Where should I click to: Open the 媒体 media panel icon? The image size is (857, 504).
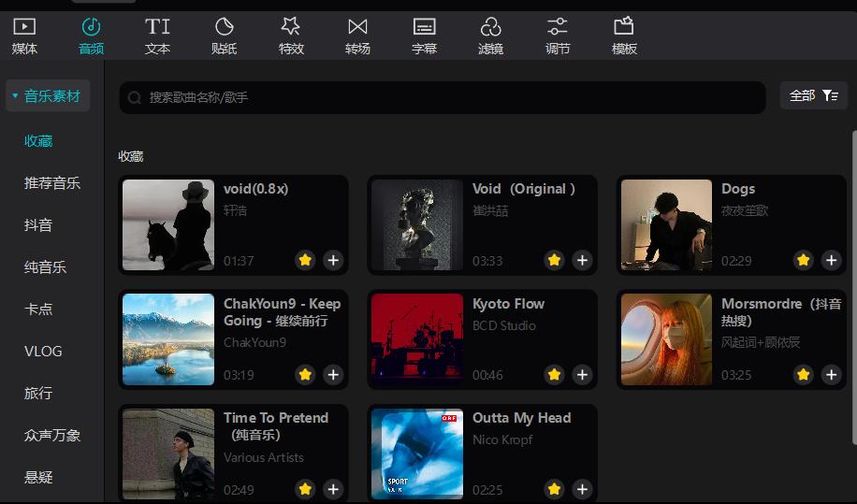(x=24, y=36)
